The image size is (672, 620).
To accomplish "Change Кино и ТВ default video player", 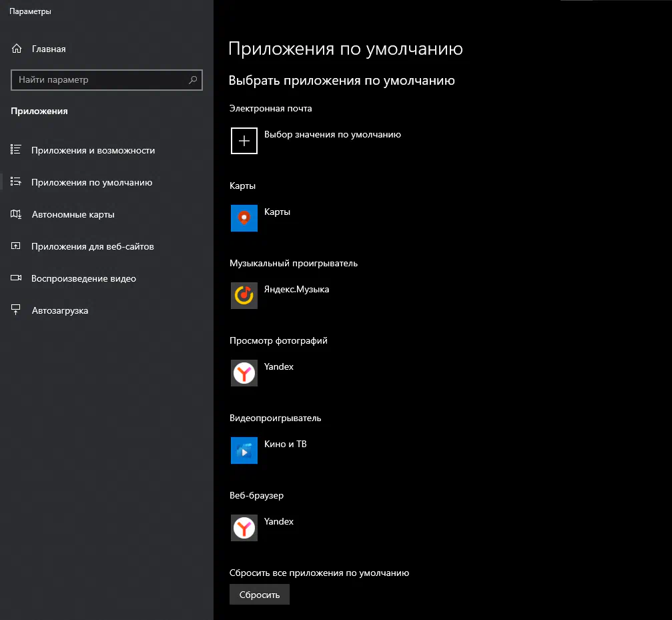I will point(285,444).
